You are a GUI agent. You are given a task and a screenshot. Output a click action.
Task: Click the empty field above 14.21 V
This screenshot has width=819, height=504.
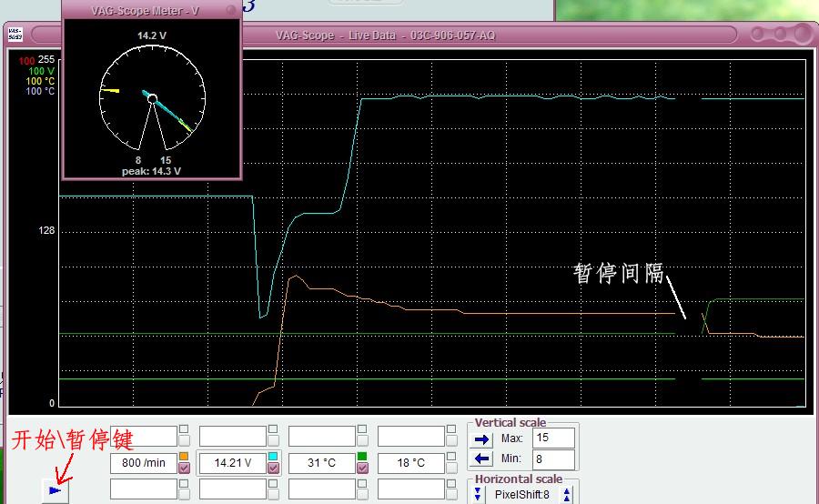click(233, 436)
